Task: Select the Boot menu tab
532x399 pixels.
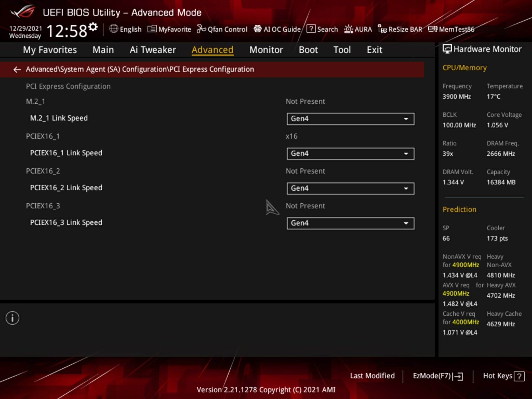Action: point(308,50)
